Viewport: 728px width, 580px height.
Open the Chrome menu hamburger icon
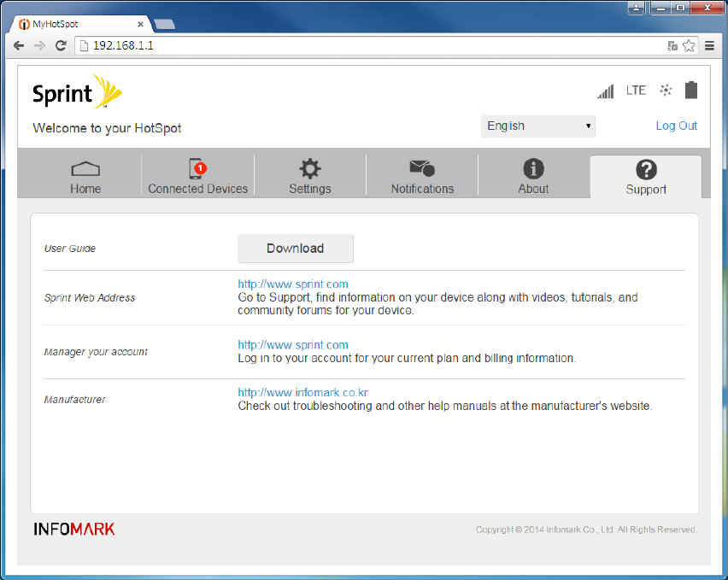click(x=709, y=45)
